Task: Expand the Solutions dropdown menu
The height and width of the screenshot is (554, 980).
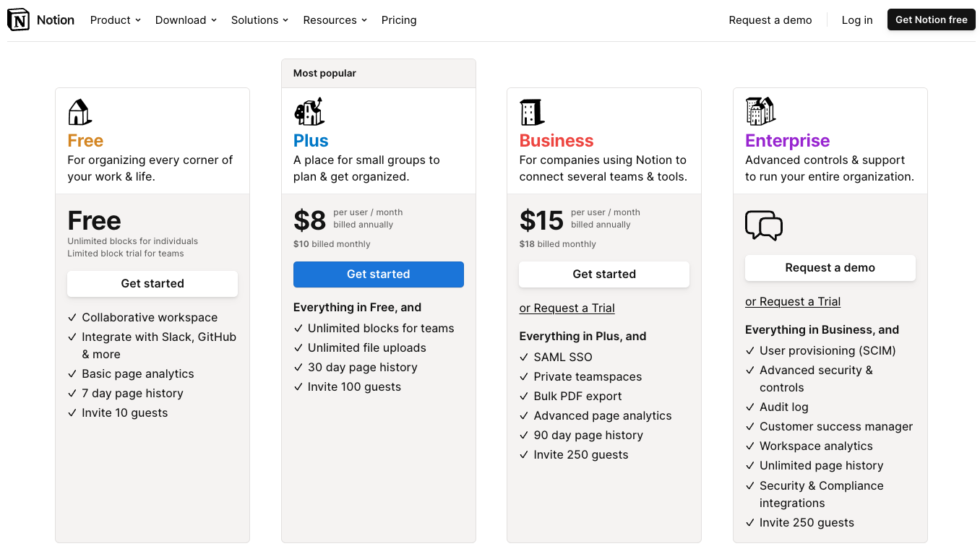Action: pos(259,20)
